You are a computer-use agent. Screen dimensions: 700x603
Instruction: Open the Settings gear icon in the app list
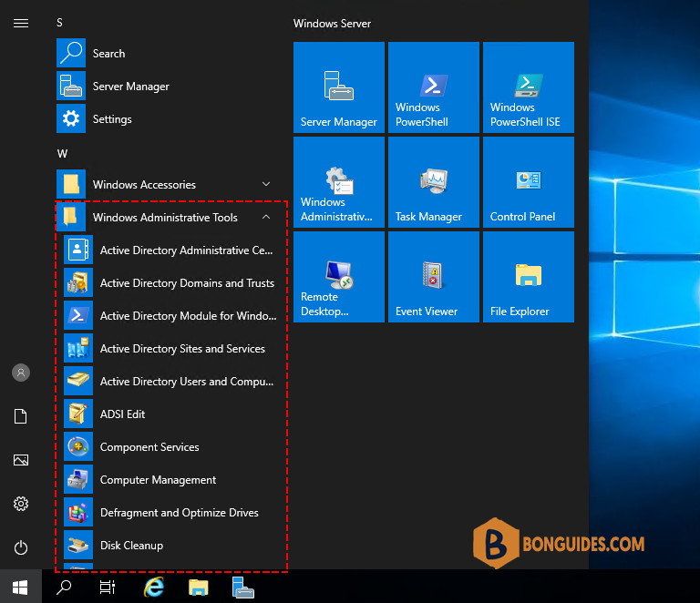pyautogui.click(x=71, y=118)
